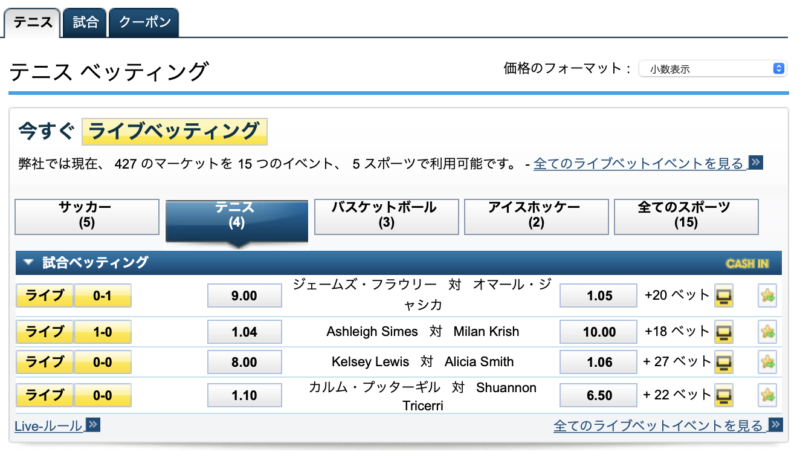Expand +27 ベット more markets
Image resolution: width=800 pixels, height=452 pixels.
[x=677, y=362]
